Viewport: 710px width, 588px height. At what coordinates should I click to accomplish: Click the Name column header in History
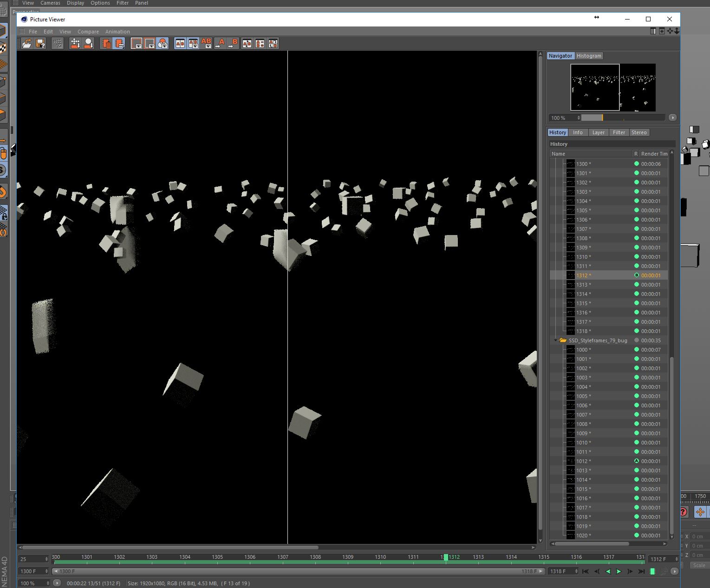click(591, 154)
